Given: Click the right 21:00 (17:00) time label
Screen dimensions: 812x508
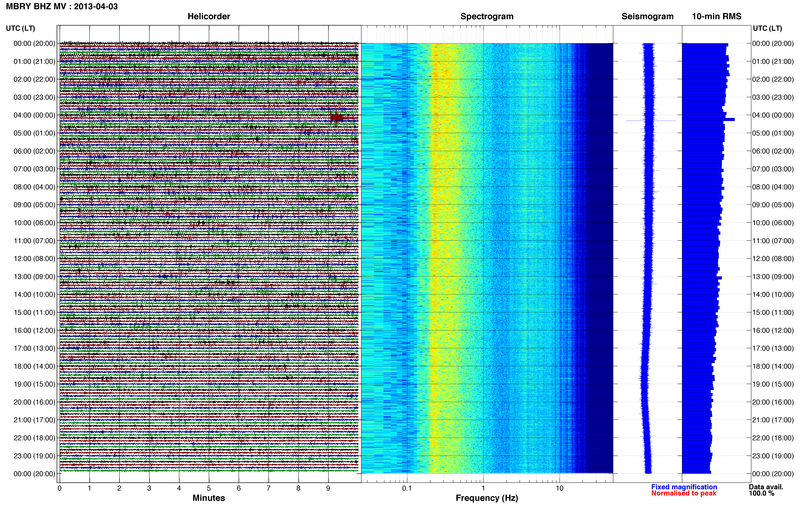Looking at the screenshot, I should tap(773, 420).
